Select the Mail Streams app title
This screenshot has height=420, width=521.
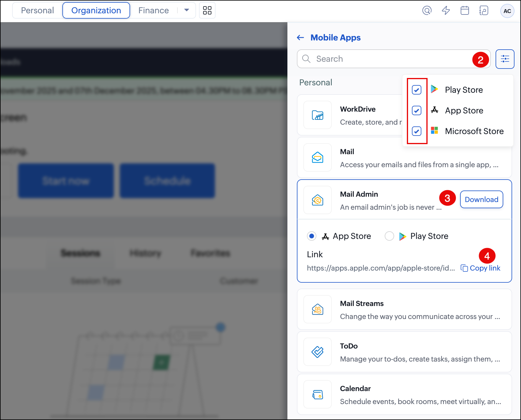[x=362, y=303]
